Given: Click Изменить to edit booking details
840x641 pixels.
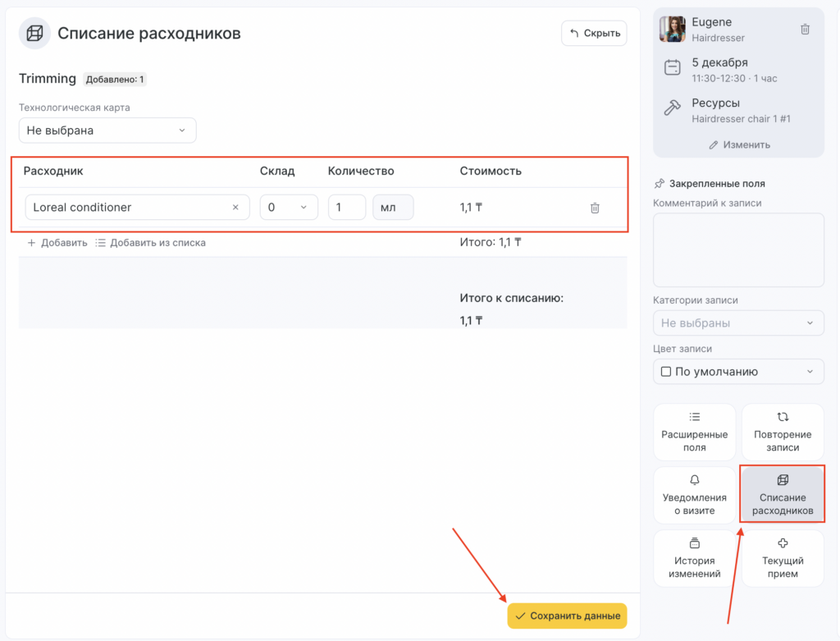Looking at the screenshot, I should click(x=739, y=144).
